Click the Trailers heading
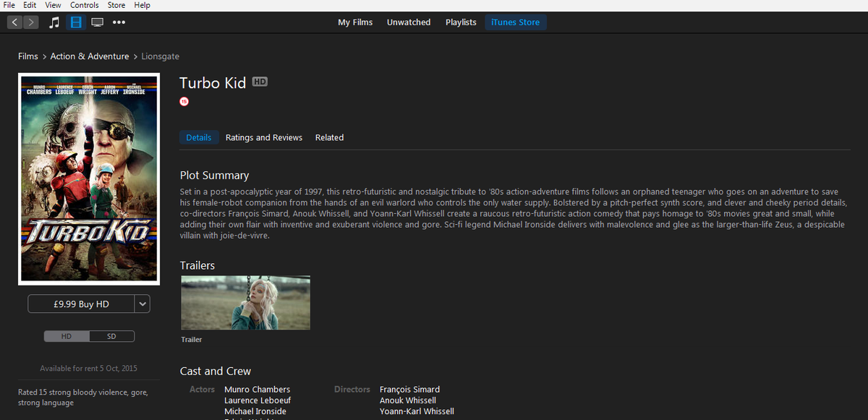This screenshot has width=868, height=420. pos(197,266)
